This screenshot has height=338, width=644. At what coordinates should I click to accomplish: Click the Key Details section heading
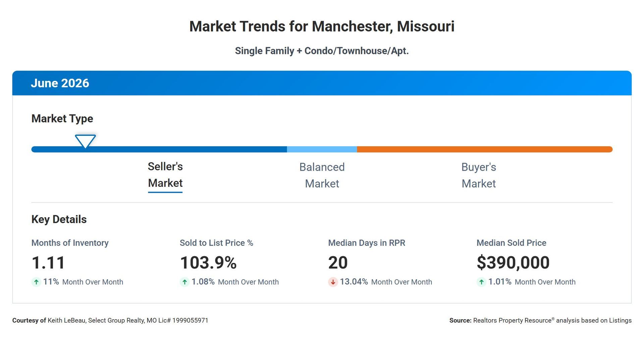tap(59, 219)
